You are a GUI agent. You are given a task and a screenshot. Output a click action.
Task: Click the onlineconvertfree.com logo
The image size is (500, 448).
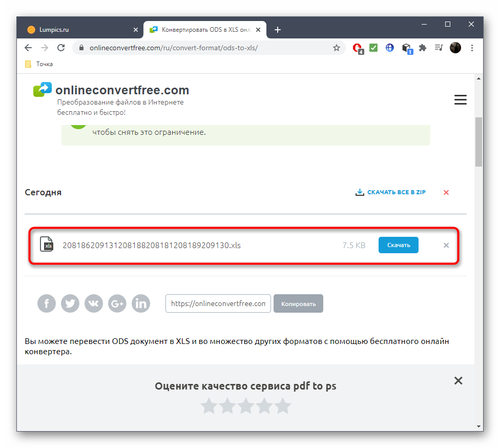[111, 90]
